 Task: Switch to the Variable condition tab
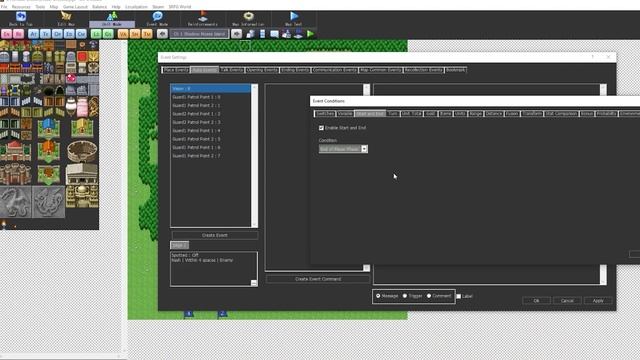click(345, 113)
